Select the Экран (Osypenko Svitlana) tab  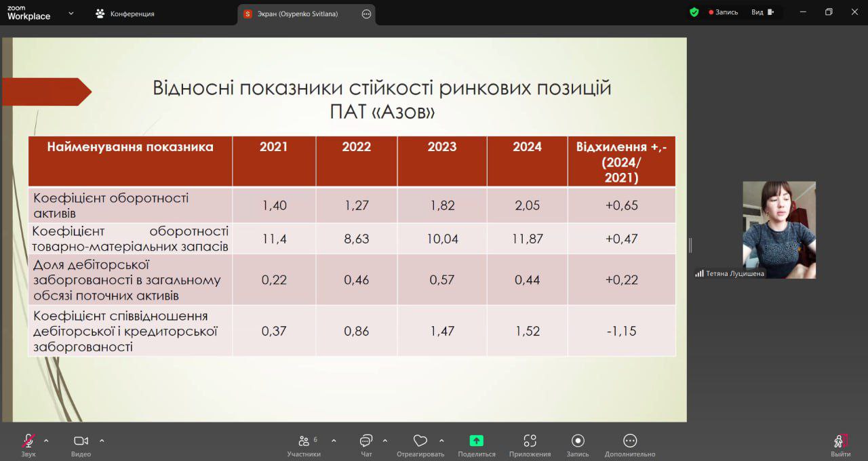pos(297,14)
